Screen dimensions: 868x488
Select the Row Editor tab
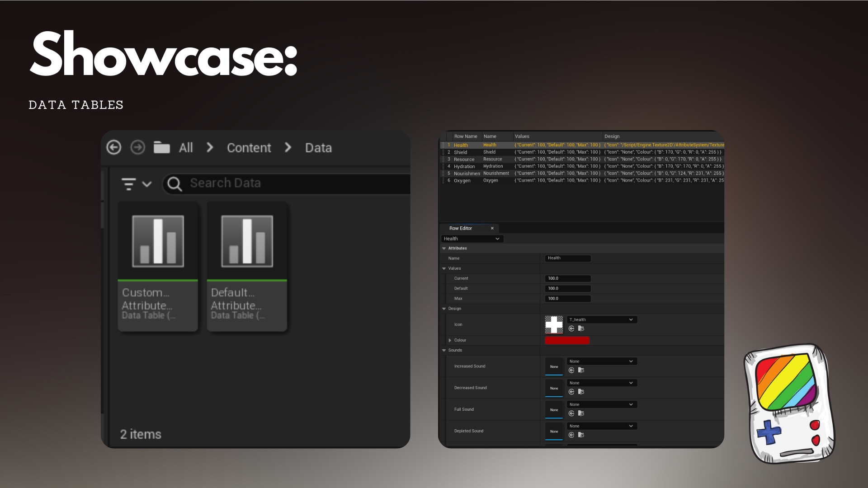point(462,228)
